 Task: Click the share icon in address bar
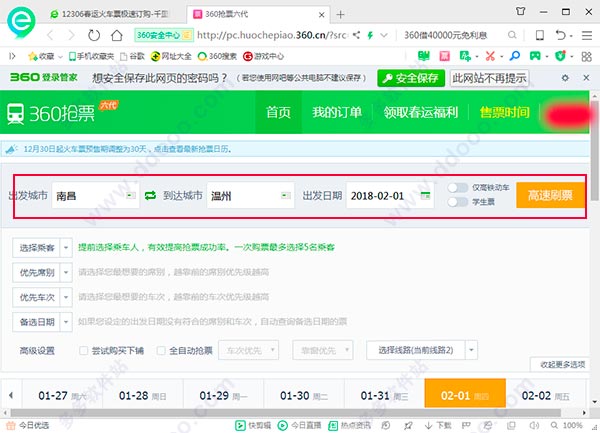pyautogui.click(x=356, y=35)
